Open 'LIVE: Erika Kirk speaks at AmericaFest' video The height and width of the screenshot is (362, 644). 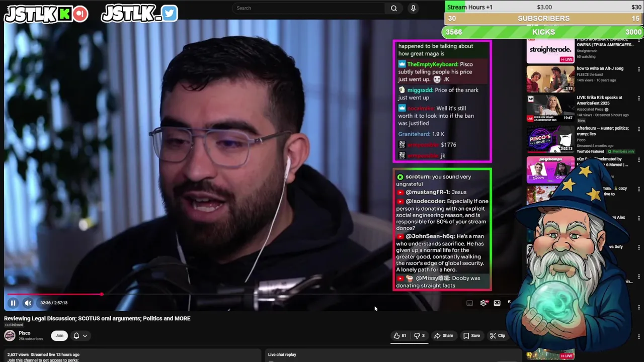pos(599,100)
